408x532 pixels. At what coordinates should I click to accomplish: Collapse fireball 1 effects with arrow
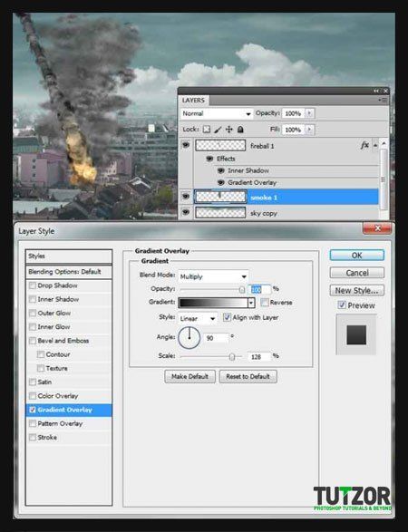(x=375, y=146)
